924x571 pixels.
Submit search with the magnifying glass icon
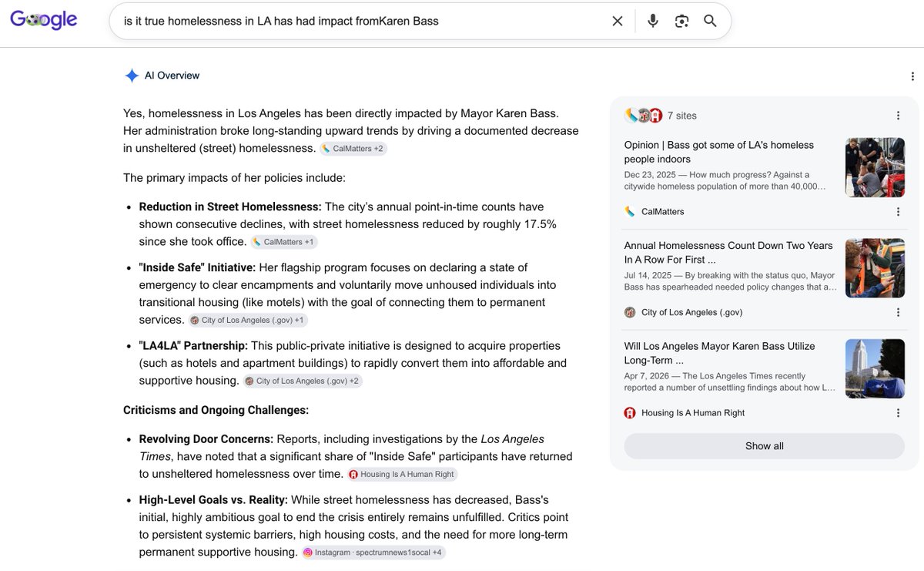711,21
